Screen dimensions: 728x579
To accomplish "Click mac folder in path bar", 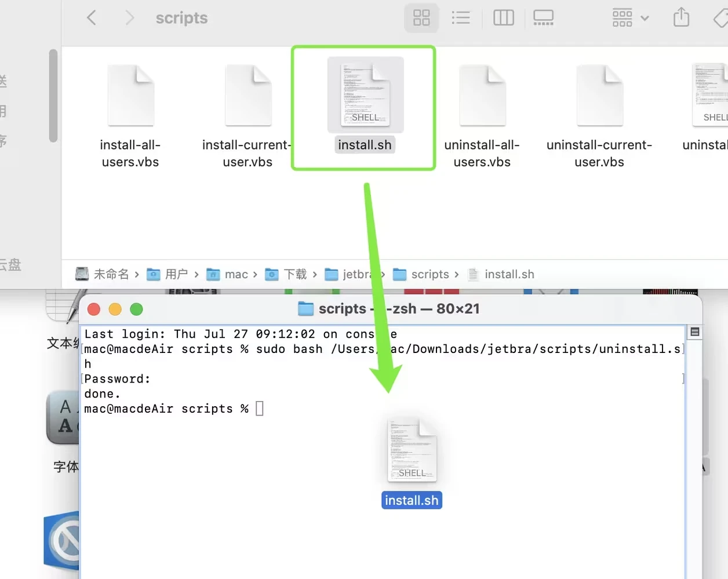I will tap(228, 274).
